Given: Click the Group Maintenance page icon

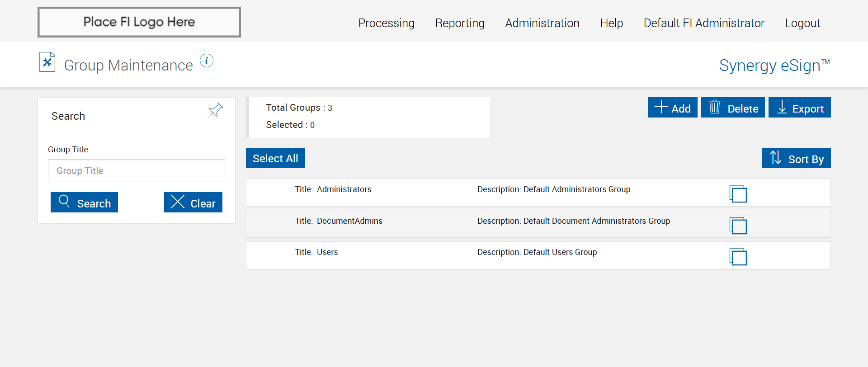Looking at the screenshot, I should [47, 62].
